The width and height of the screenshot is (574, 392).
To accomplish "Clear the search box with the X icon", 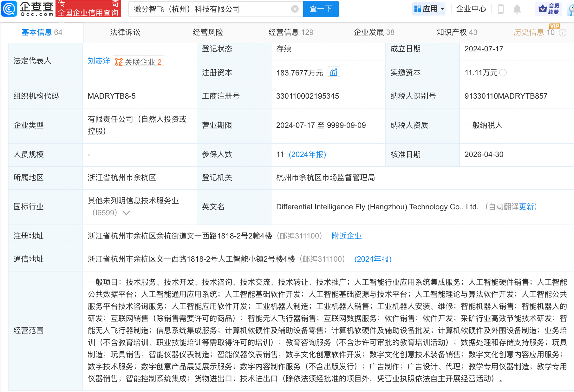I will coord(295,9).
